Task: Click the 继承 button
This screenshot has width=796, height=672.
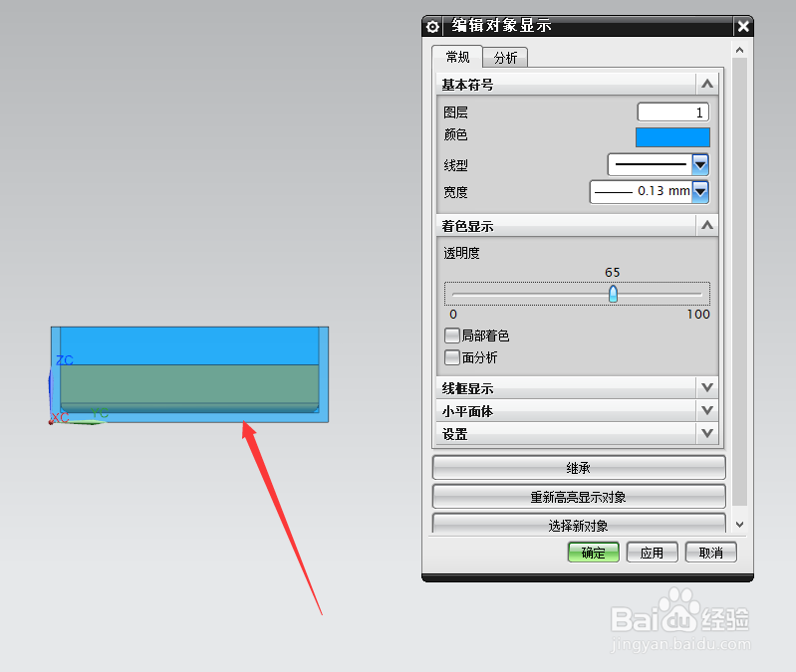Action: pos(579,468)
